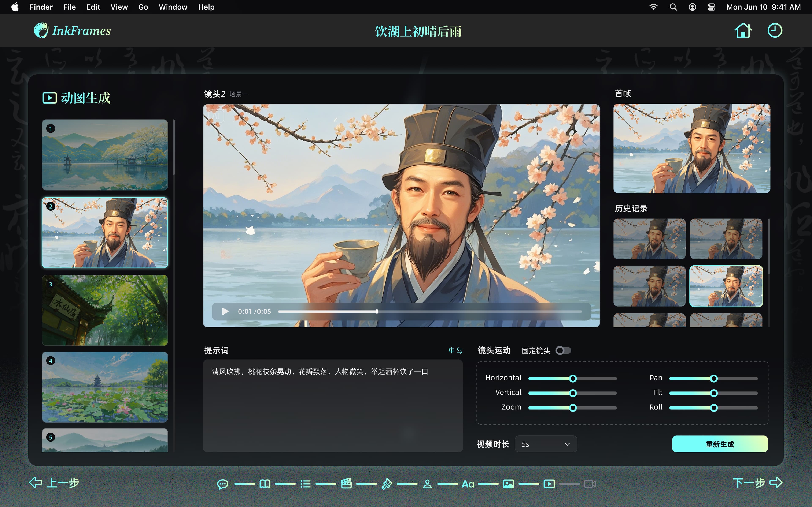The width and height of the screenshot is (812, 507).
Task: Play the 镜头2 video preview
Action: (225, 312)
